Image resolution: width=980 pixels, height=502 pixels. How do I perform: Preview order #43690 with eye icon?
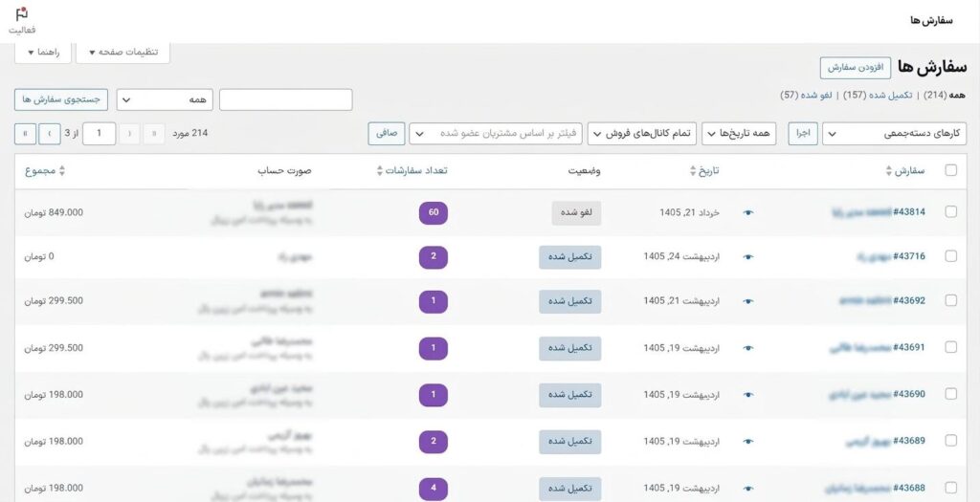click(x=748, y=395)
